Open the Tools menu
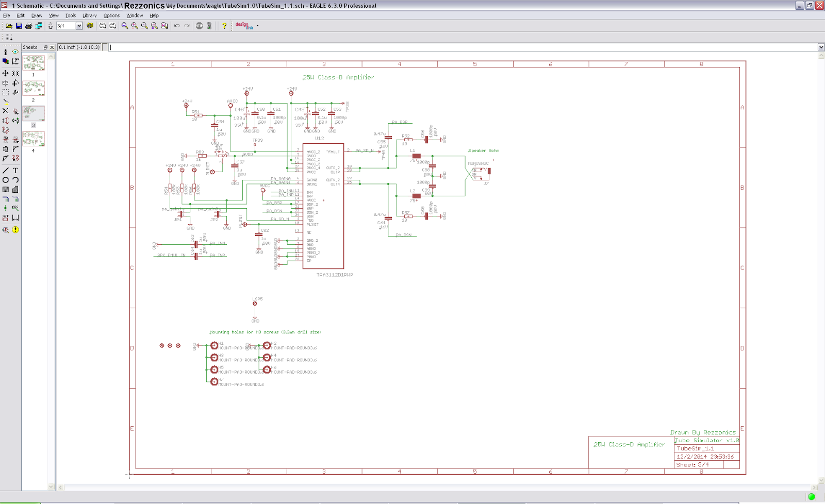The image size is (825, 504). (71, 15)
